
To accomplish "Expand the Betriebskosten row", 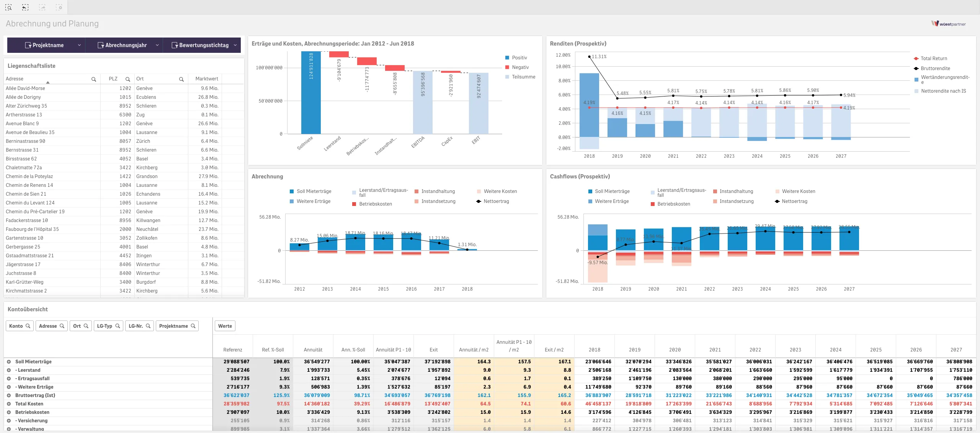I will [9, 412].
